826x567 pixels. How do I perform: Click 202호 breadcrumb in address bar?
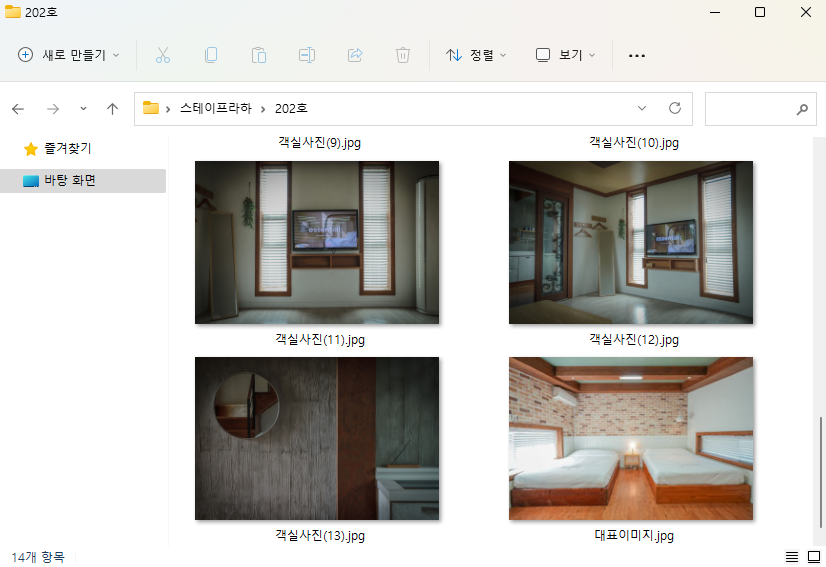(291, 109)
